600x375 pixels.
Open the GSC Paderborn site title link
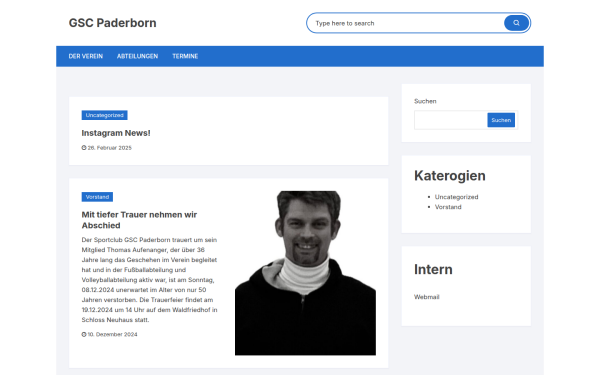click(112, 23)
